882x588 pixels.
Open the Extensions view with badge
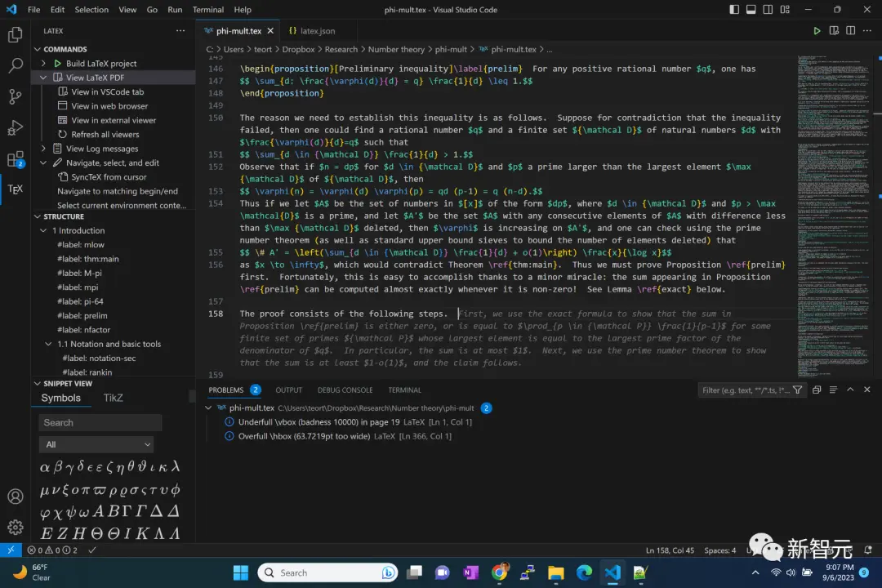[x=16, y=159]
